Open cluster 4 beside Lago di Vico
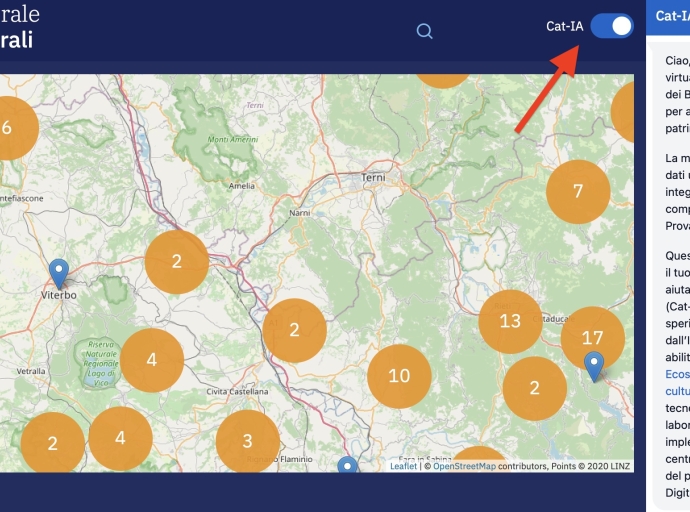The width and height of the screenshot is (690, 512). coord(152,359)
